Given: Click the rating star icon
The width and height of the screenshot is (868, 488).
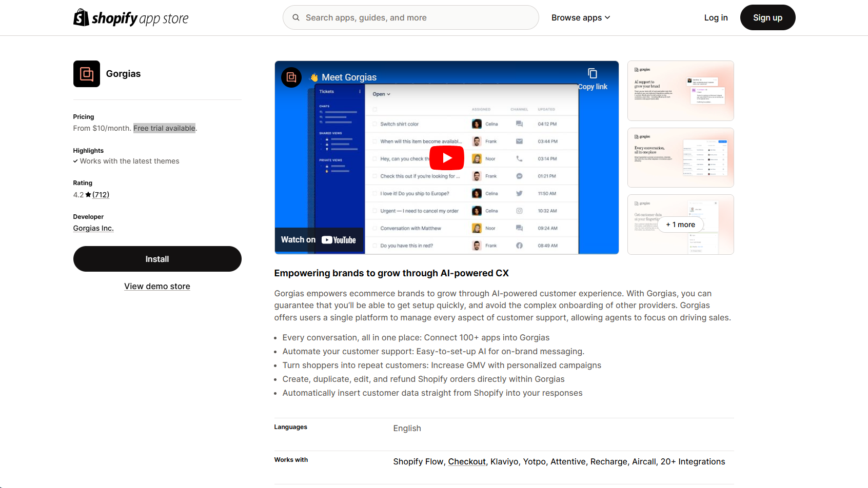Looking at the screenshot, I should (88, 195).
